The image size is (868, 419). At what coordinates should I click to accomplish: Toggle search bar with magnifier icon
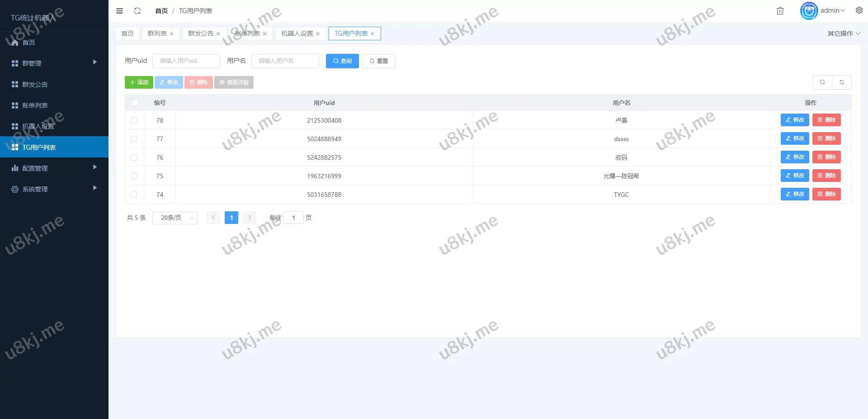(x=822, y=82)
